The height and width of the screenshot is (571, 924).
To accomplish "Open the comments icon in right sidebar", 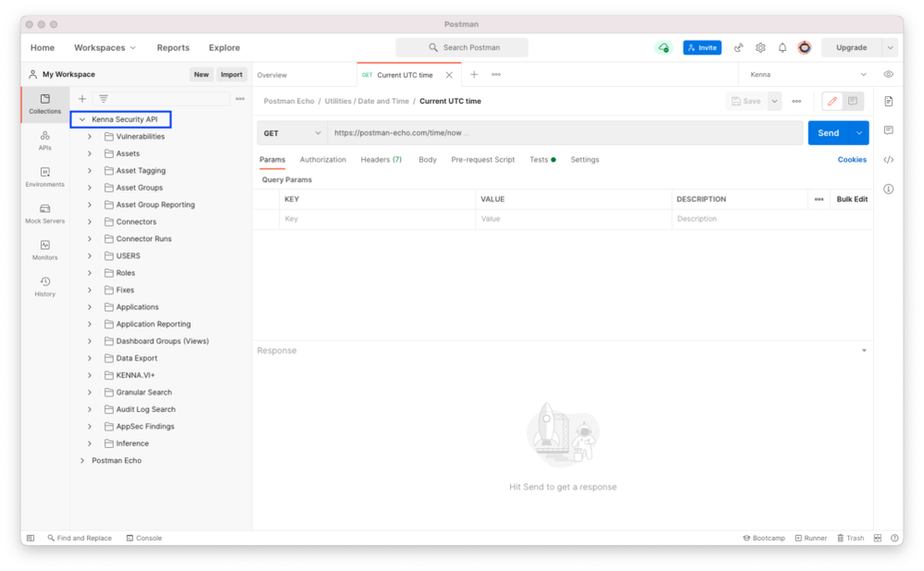I will pos(889,130).
